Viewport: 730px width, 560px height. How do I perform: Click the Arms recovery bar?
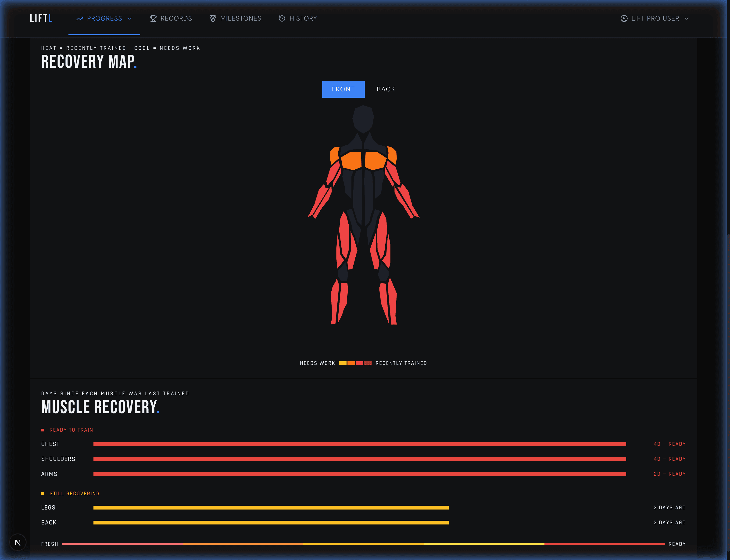click(360, 474)
